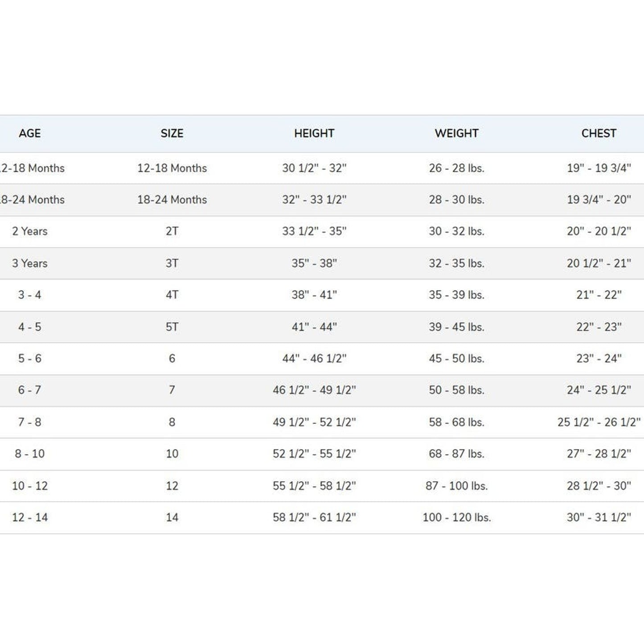Select the 12 - 14 age cell
644x644 pixels.
[30, 517]
